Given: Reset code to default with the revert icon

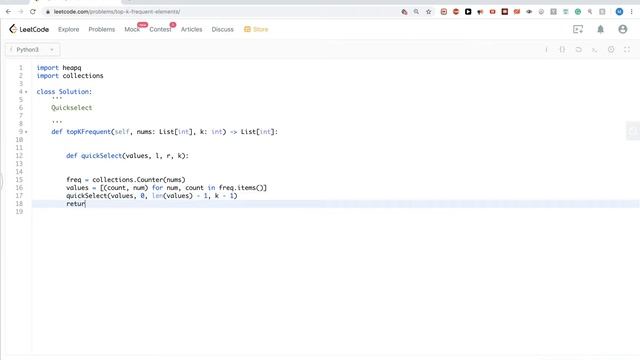Looking at the screenshot, I should point(578,50).
